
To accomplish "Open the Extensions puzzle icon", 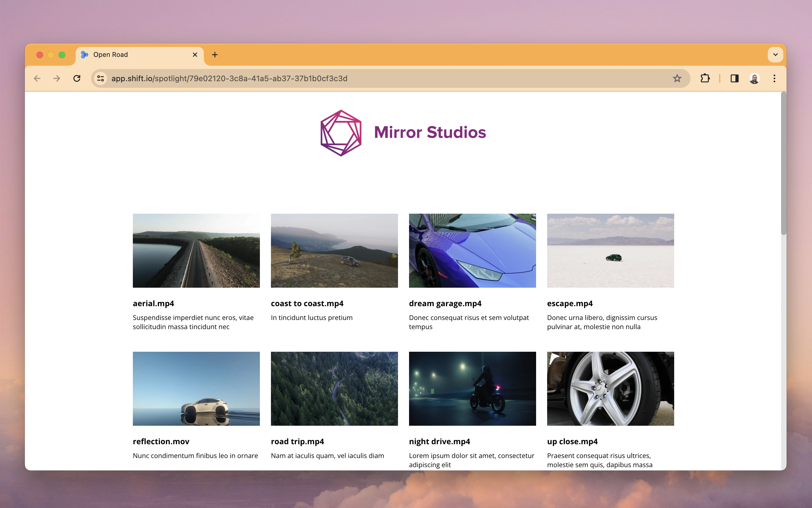I will click(x=705, y=78).
